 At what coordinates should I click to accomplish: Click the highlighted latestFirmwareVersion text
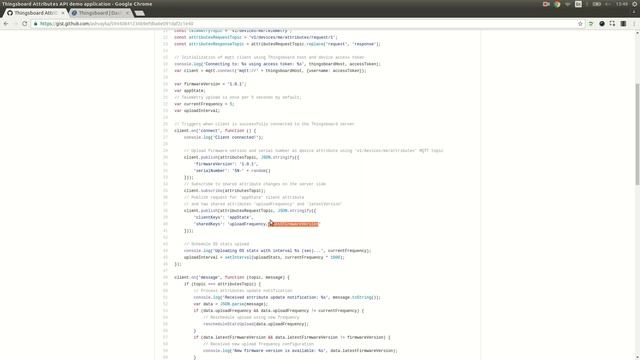293,224
